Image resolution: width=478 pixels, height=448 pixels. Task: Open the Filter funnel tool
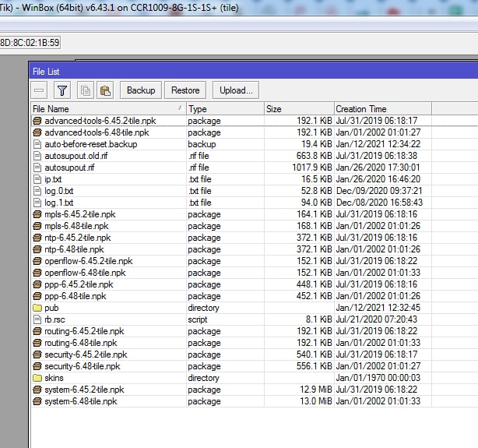point(62,90)
